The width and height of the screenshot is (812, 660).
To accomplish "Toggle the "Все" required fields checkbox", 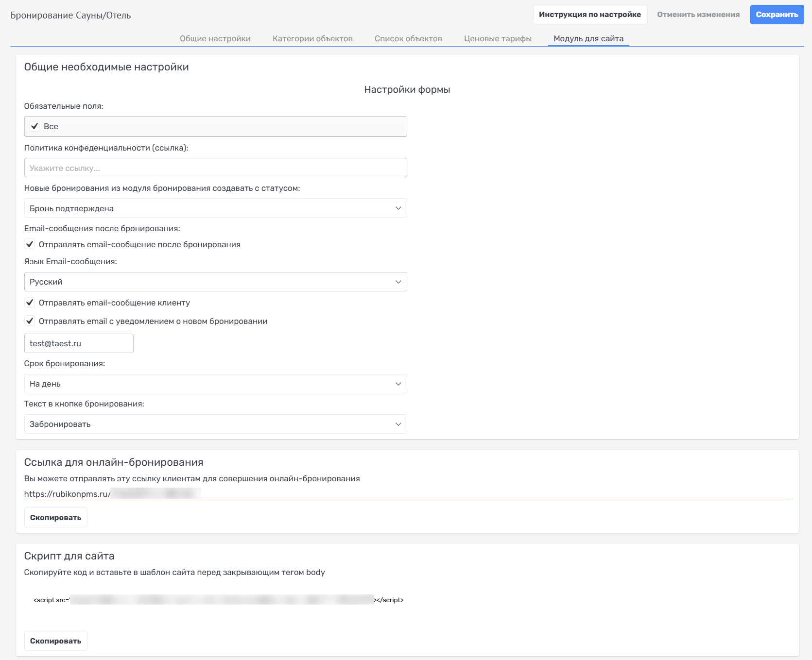I will click(x=35, y=126).
